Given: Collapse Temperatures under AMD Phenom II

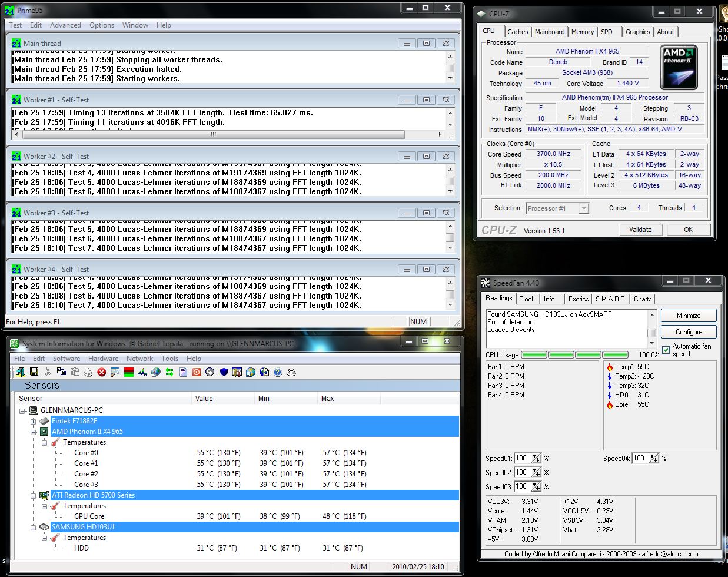Looking at the screenshot, I should click(x=45, y=442).
